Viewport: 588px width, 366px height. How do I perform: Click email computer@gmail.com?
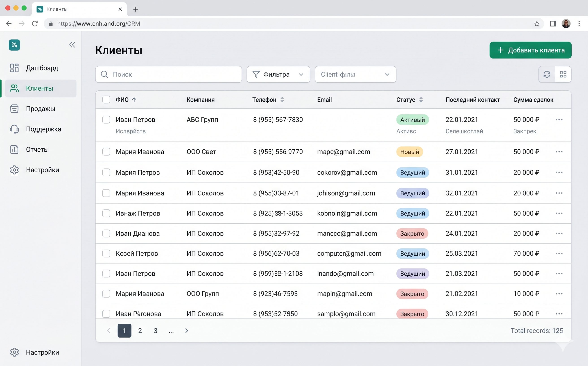[349, 253]
